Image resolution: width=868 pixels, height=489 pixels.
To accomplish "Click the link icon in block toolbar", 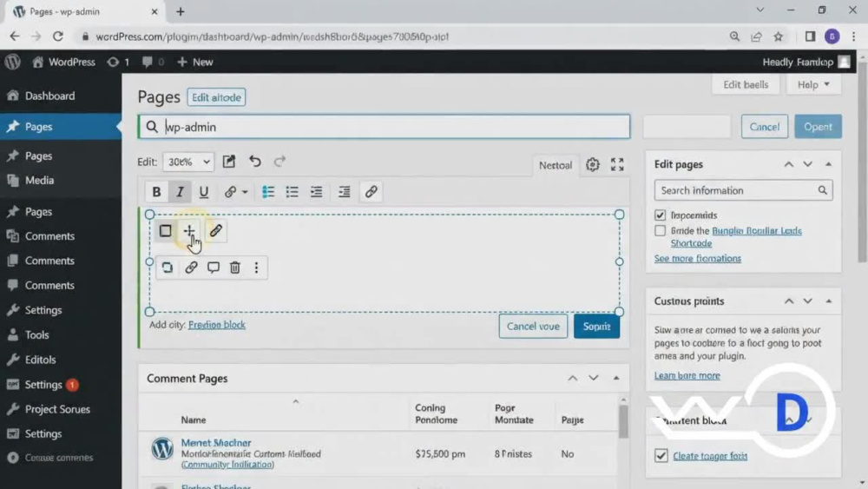I will coord(191,268).
